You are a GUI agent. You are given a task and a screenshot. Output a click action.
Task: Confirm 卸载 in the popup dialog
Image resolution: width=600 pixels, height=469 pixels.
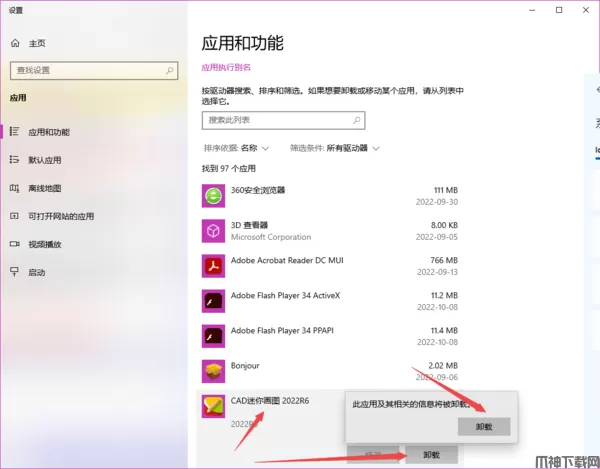click(x=484, y=427)
